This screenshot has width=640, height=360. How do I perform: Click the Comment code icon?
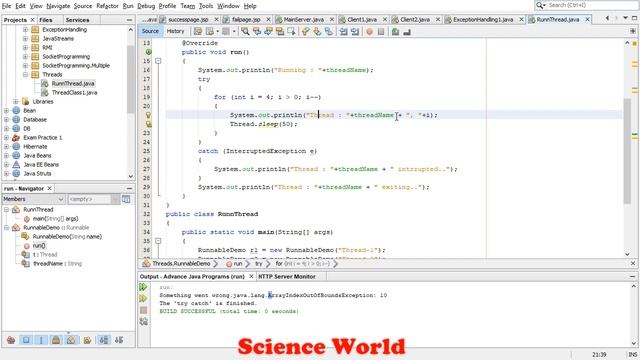396,31
